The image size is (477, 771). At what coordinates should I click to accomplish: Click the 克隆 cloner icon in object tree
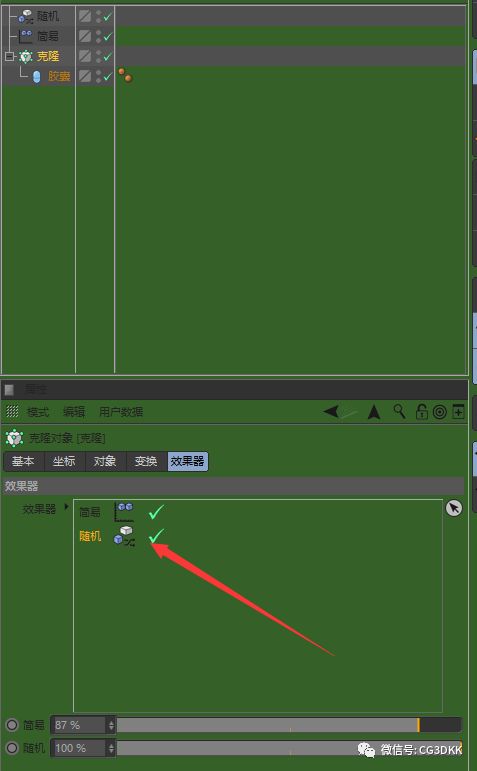point(26,56)
